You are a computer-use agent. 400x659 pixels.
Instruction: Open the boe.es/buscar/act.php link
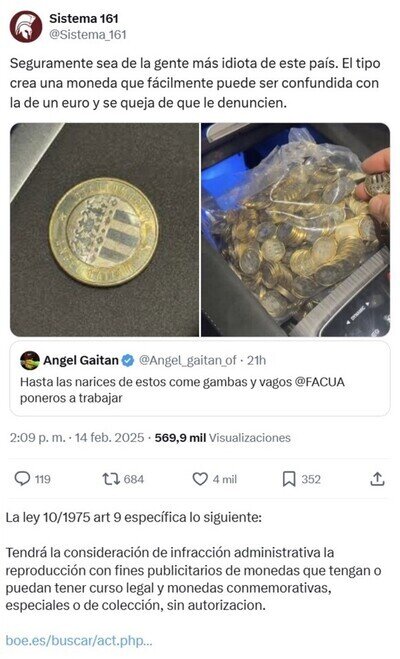pyautogui.click(x=79, y=641)
